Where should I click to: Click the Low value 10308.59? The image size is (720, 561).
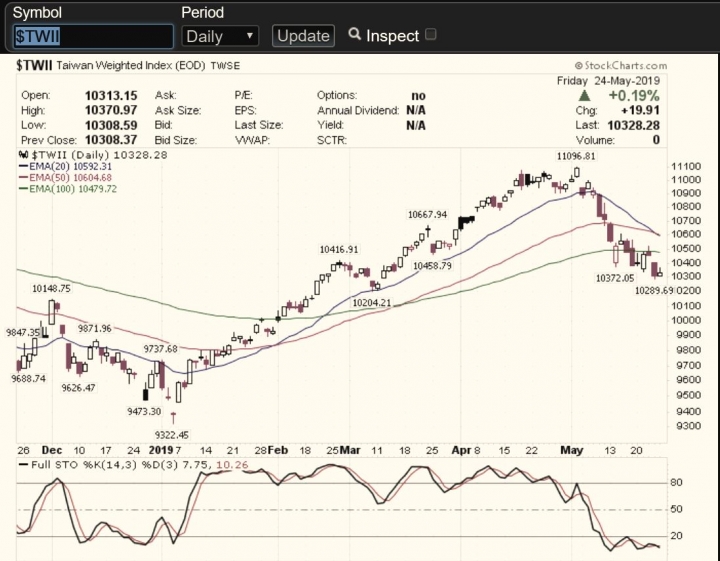tap(111, 125)
